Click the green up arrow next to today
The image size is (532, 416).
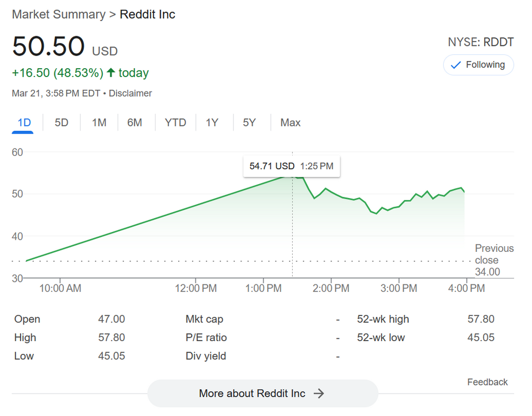coord(111,73)
